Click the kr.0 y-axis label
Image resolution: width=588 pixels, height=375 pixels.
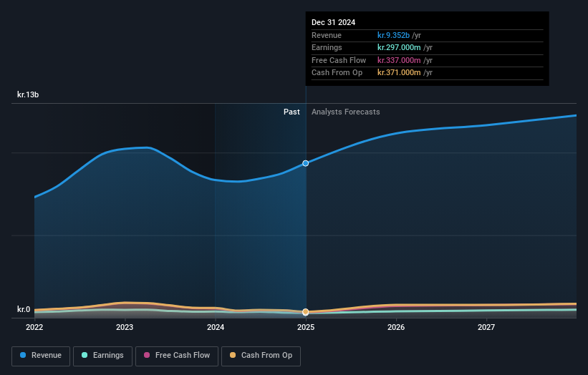24,309
